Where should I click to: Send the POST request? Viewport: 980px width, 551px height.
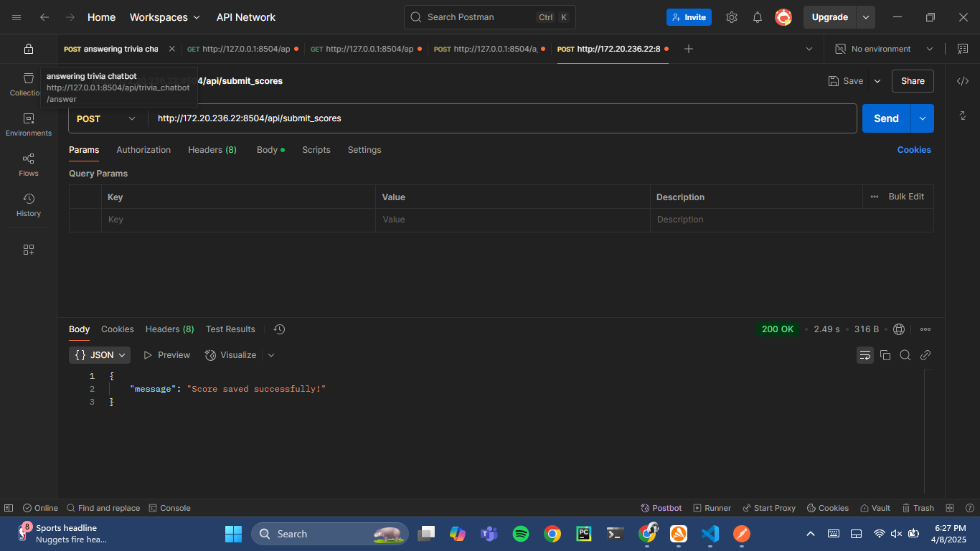(886, 118)
